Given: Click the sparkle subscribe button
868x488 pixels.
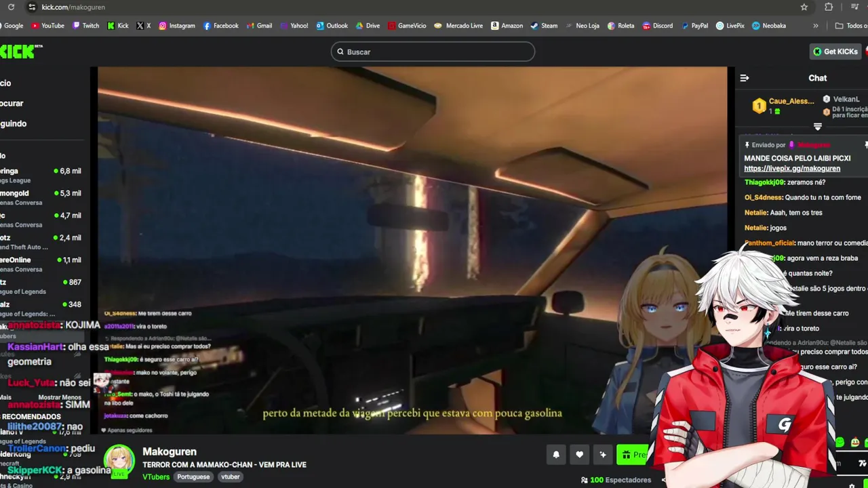Looking at the screenshot, I should pyautogui.click(x=603, y=455).
